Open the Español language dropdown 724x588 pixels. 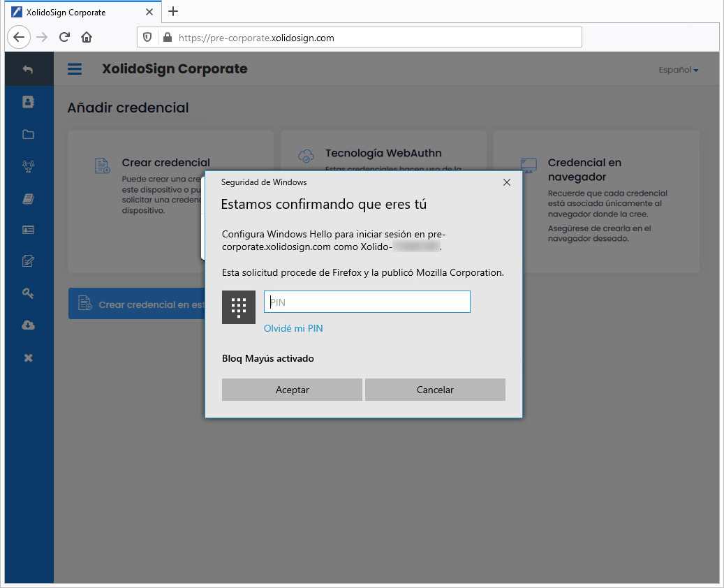679,70
